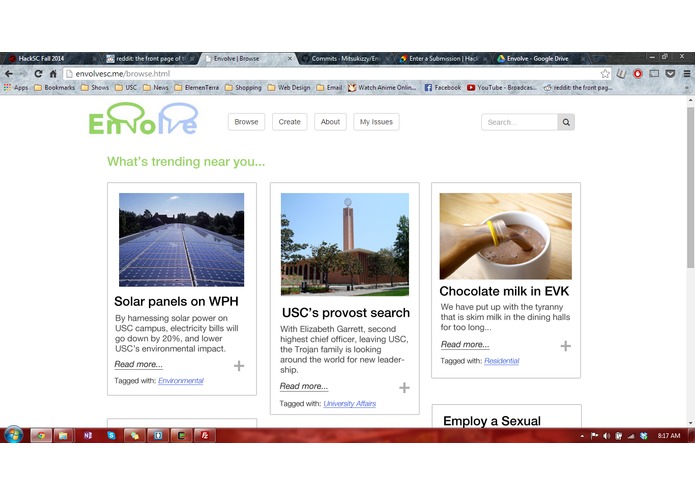Viewport: 695px width, 494px height.
Task: Click the chocolate milk thumbnail image
Action: pyautogui.click(x=506, y=236)
